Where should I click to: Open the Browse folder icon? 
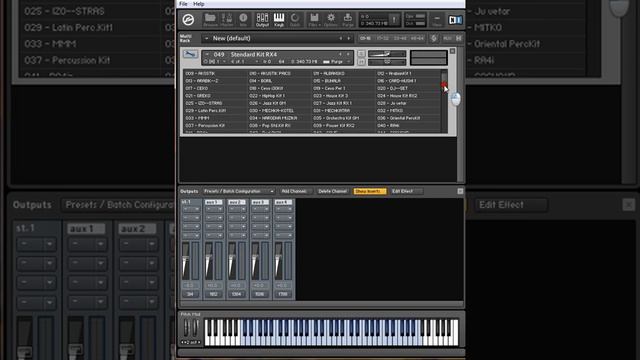pyautogui.click(x=210, y=19)
